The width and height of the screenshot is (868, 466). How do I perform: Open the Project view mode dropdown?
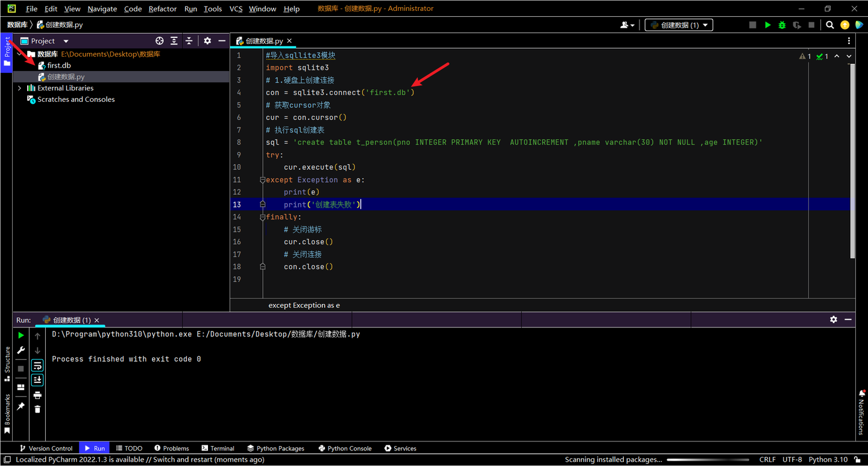point(64,40)
